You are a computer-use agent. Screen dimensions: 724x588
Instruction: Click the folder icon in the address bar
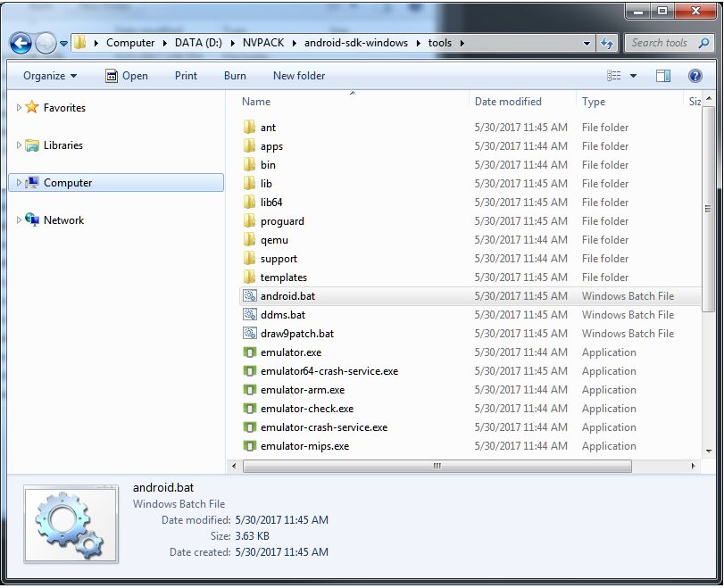(79, 43)
